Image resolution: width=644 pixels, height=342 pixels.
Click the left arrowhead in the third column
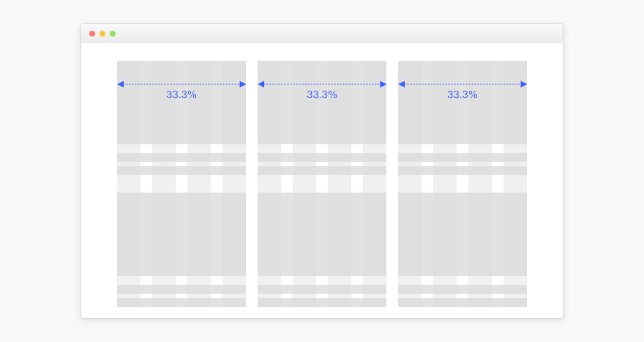pyautogui.click(x=402, y=84)
